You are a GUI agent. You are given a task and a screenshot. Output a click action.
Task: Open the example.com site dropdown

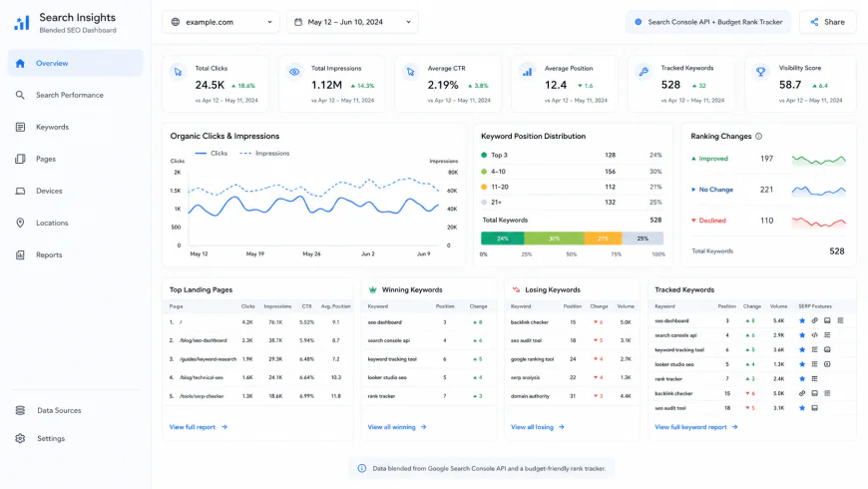[220, 22]
